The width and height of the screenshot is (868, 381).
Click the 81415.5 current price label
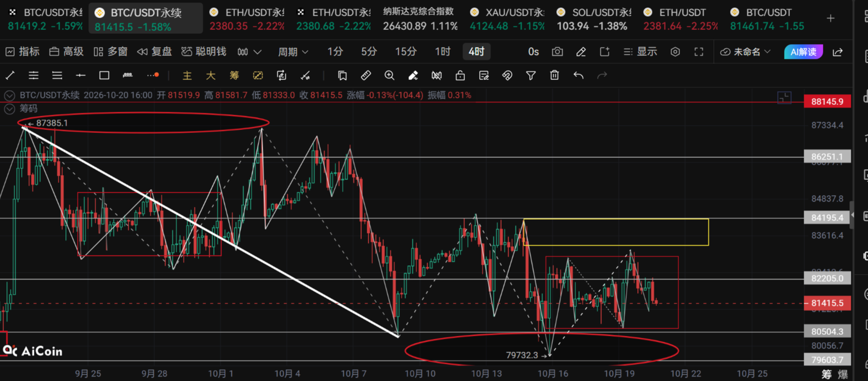827,303
